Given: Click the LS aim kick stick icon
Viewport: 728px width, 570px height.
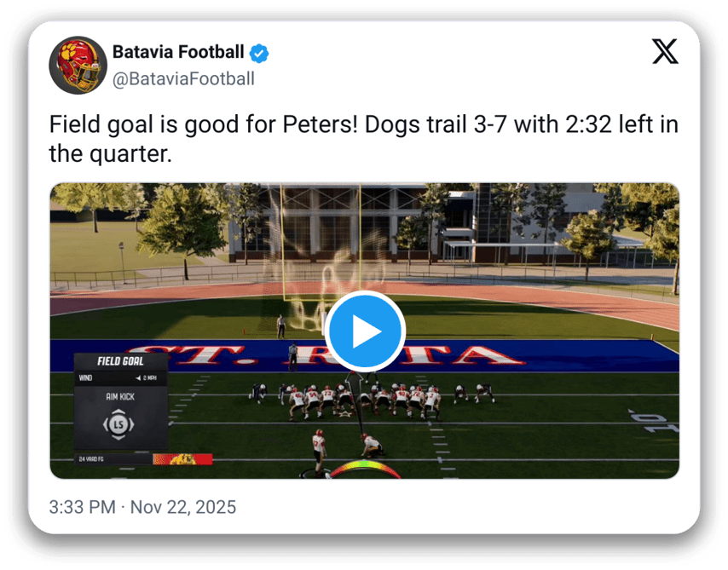Looking at the screenshot, I should (118, 424).
